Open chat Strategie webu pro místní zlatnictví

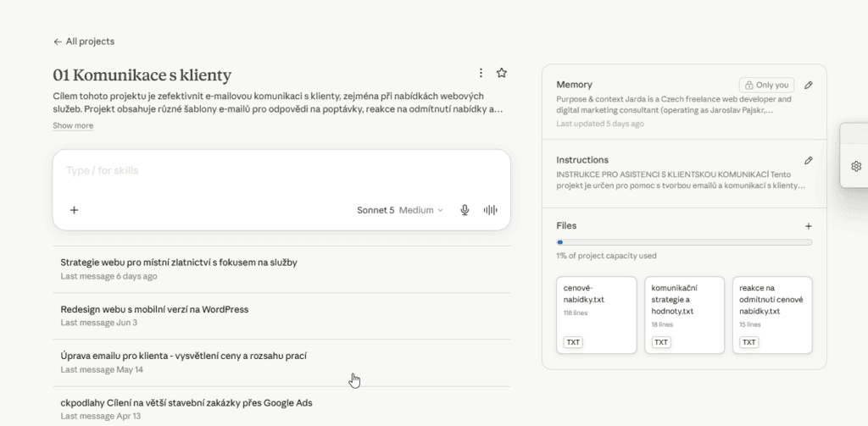click(x=281, y=268)
